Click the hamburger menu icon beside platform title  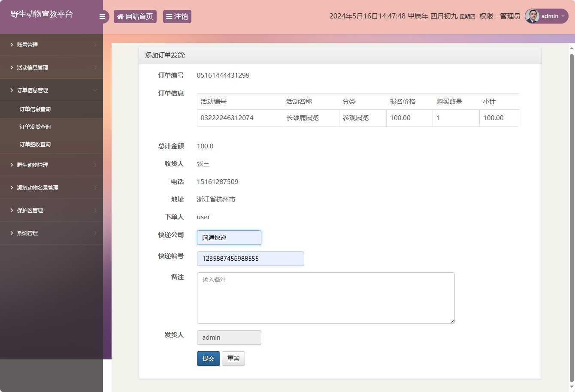[x=102, y=16]
